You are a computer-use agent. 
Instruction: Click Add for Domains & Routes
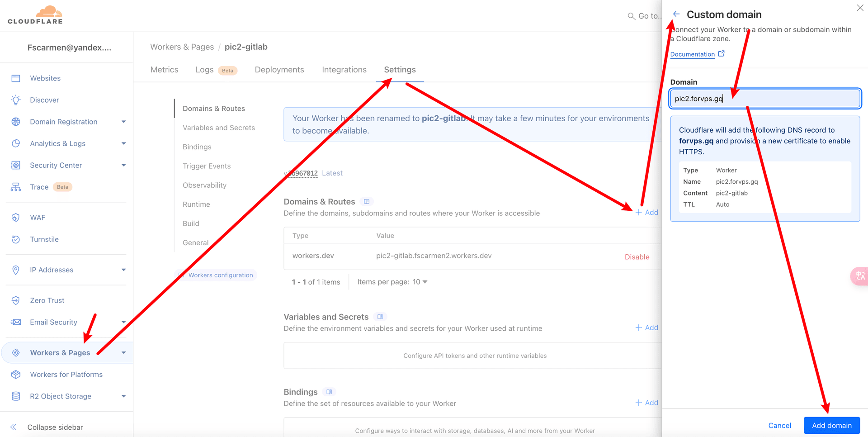(x=647, y=212)
